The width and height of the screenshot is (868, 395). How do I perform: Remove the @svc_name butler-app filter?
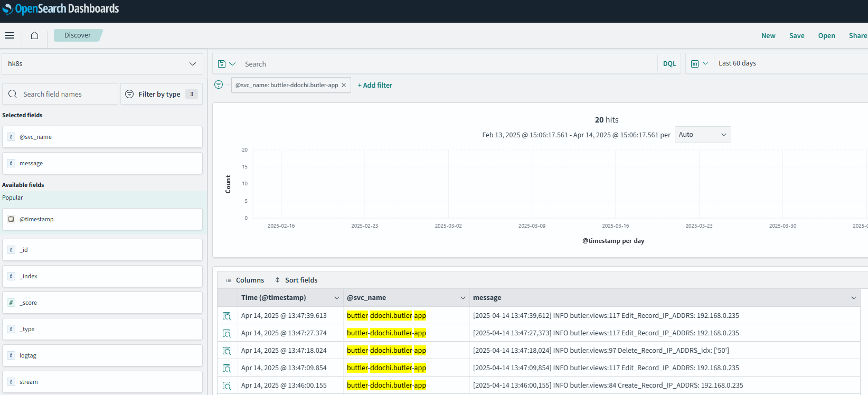point(344,85)
